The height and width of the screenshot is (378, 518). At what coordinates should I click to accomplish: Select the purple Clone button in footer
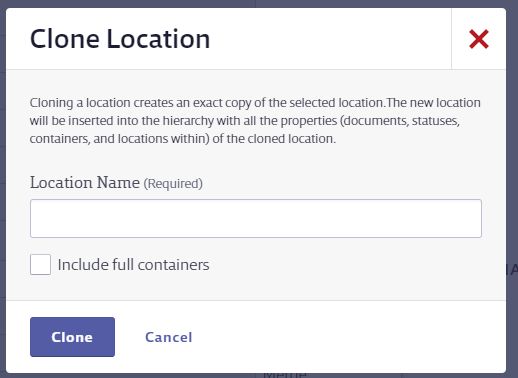tap(72, 337)
